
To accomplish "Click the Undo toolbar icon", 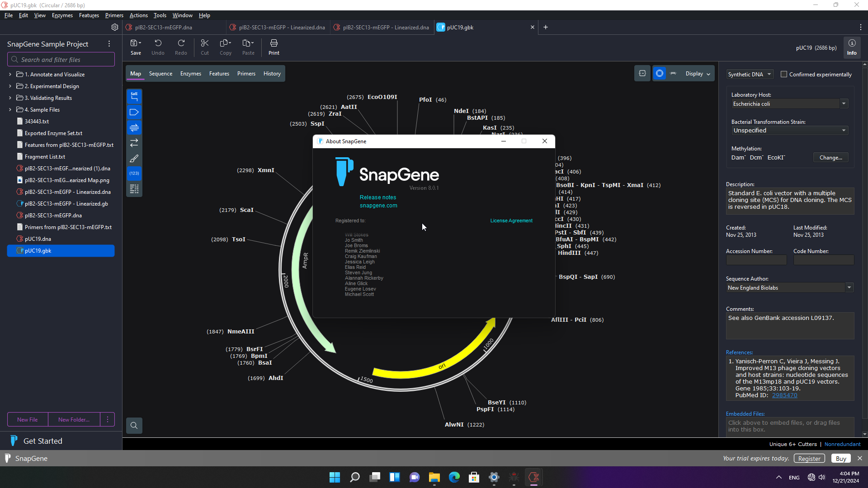I will point(158,47).
